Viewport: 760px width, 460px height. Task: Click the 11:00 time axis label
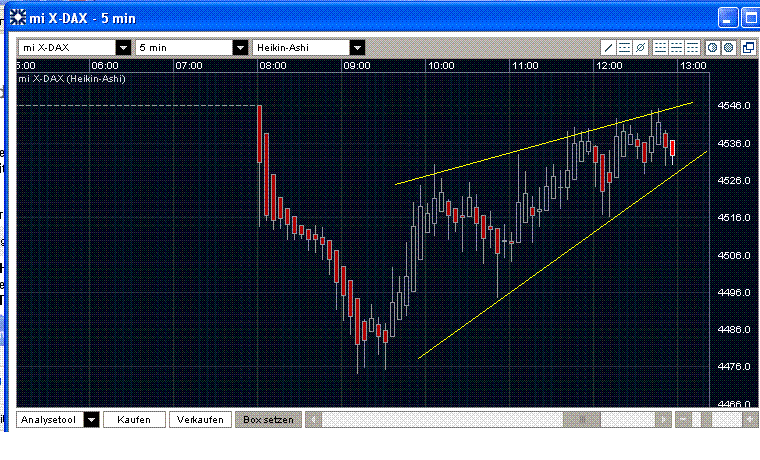pos(525,66)
